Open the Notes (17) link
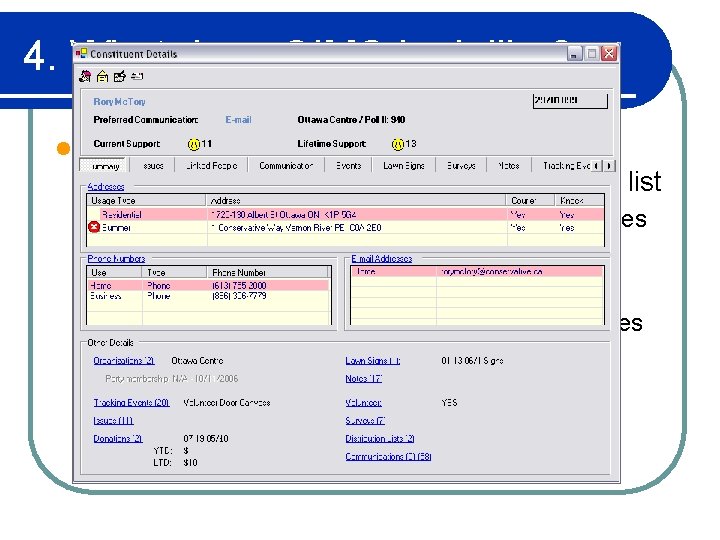The width and height of the screenshot is (720, 540). 364,378
